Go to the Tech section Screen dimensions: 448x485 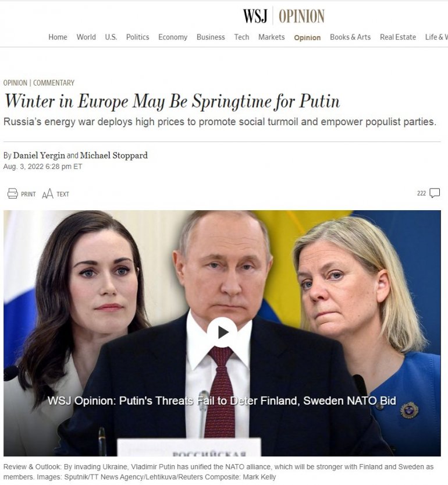(x=241, y=37)
